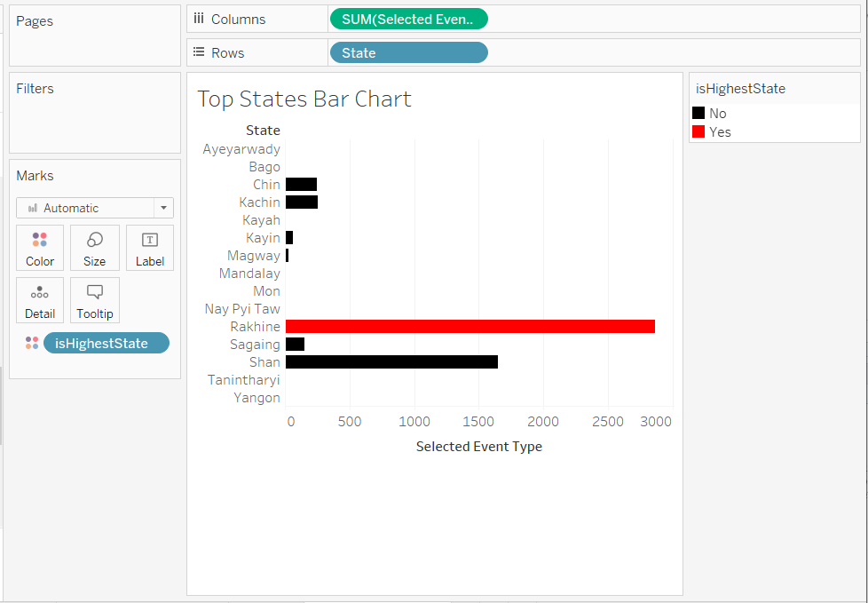Open the Size marks card
Viewport: 868px width, 603px height.
(94, 248)
